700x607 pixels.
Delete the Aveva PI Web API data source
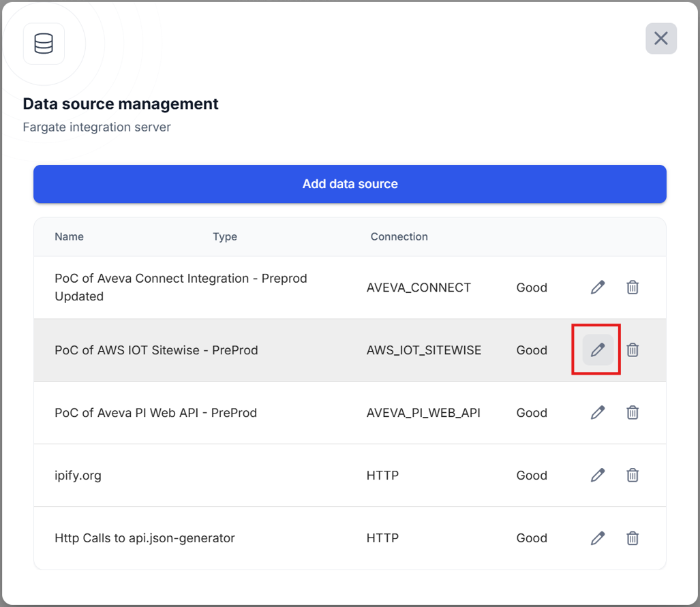tap(633, 413)
